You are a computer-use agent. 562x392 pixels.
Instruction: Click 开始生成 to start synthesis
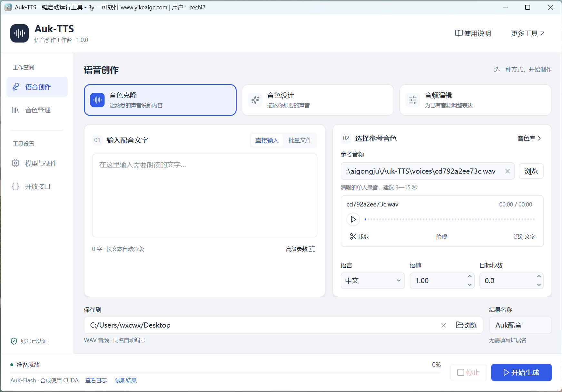point(521,372)
